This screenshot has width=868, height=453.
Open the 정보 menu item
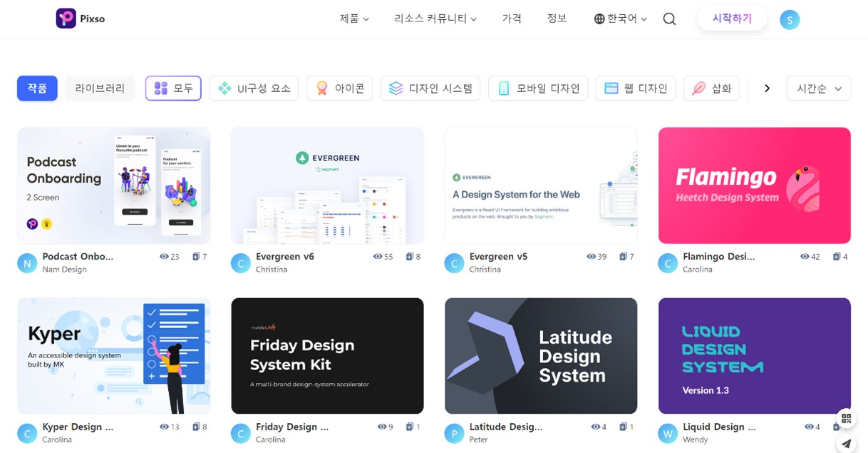(557, 19)
